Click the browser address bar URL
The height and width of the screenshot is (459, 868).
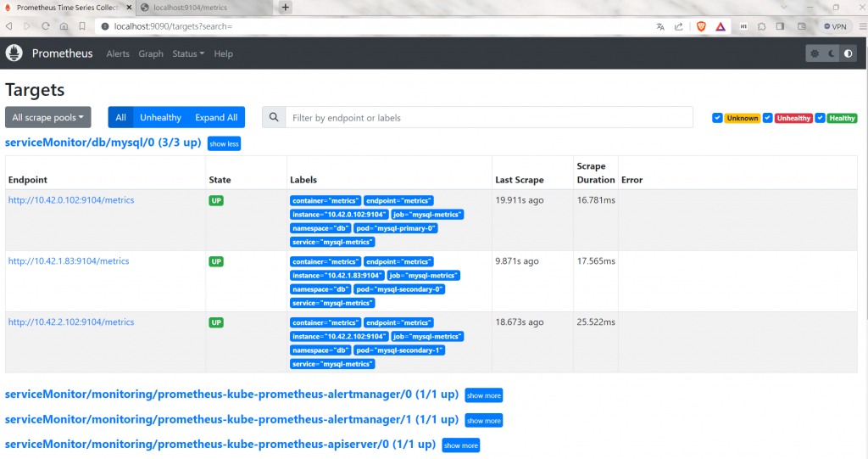point(173,26)
